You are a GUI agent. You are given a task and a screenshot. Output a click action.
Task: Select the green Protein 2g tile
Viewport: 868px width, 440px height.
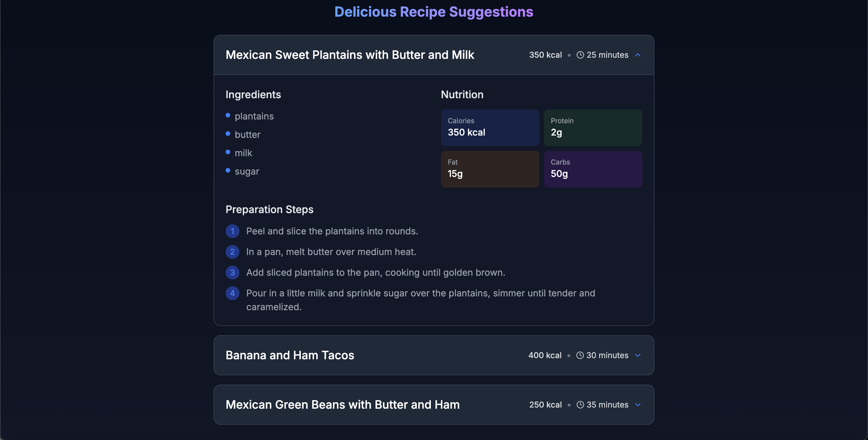click(x=593, y=128)
